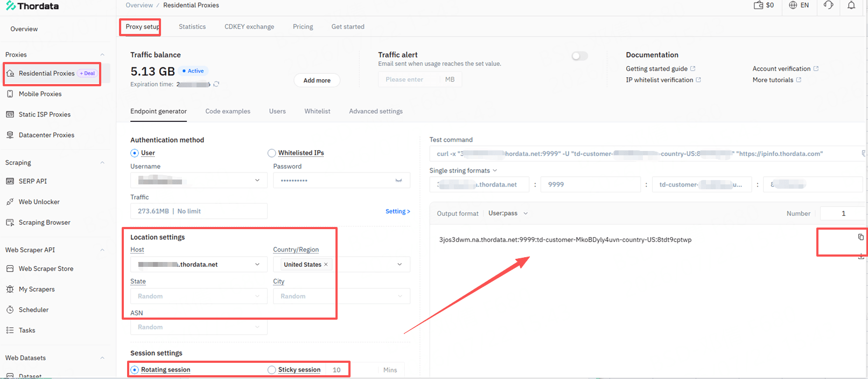
Task: Click the Tasks list icon
Action: pos(10,330)
